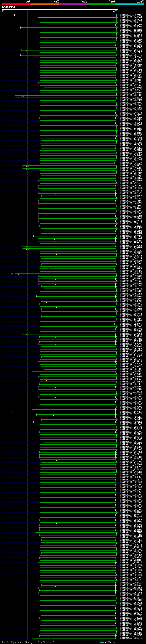Open hit UniRef100_A5DMU5

(x=131, y=65)
